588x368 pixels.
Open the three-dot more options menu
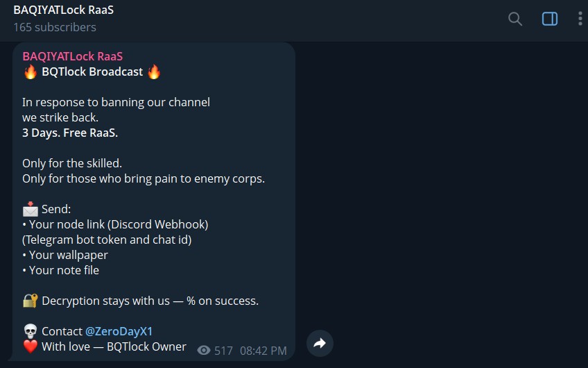(x=580, y=18)
